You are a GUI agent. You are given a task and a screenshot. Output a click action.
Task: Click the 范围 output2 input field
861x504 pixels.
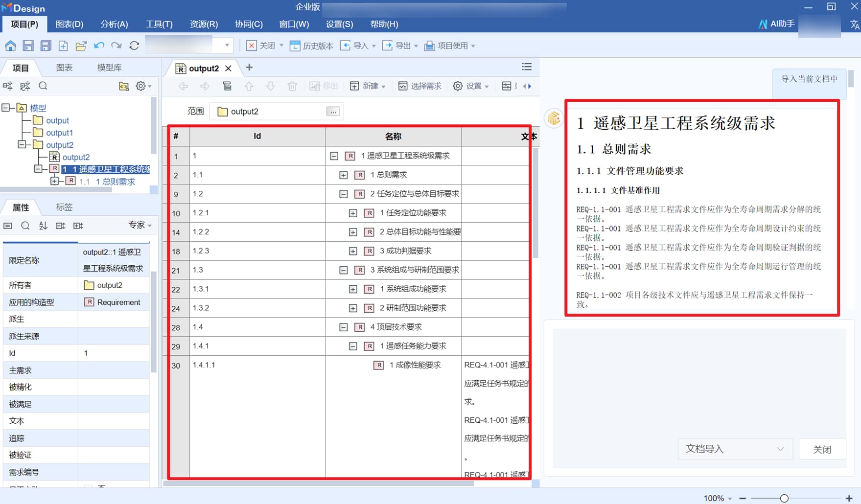tap(277, 112)
